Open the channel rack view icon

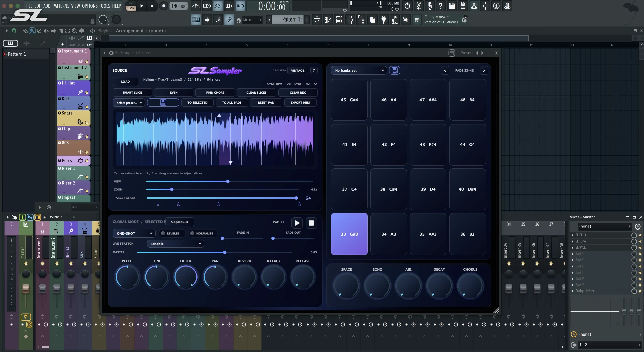(339, 20)
